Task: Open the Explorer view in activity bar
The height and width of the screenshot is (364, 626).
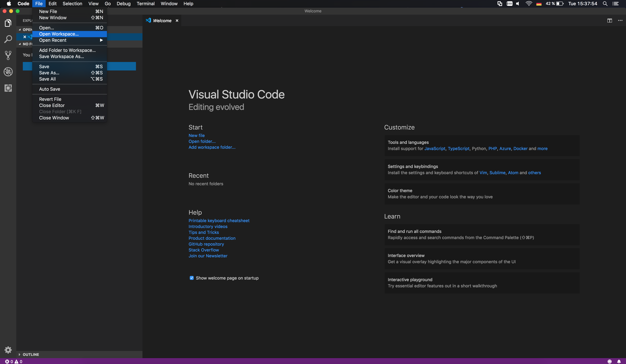Action: 8,23
